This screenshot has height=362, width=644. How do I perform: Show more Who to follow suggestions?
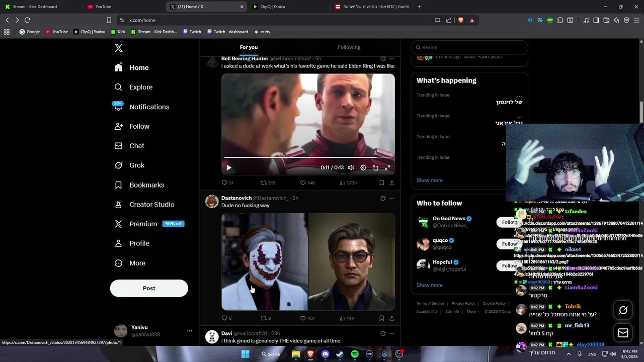[x=430, y=285]
